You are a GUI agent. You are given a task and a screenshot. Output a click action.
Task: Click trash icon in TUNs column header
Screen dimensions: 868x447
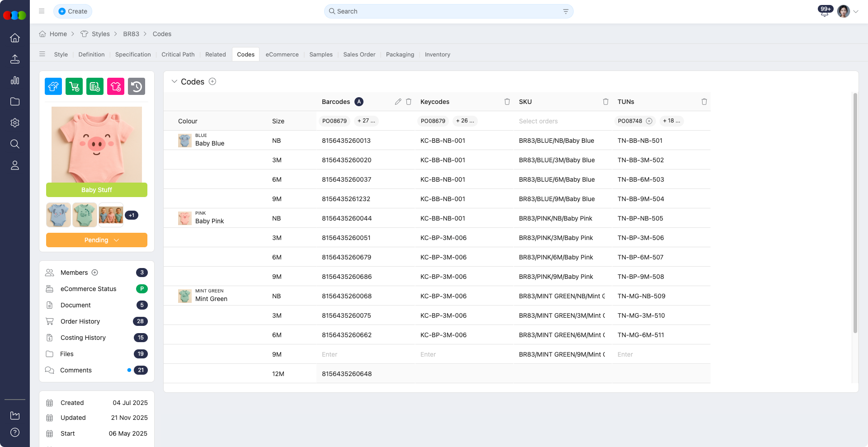pyautogui.click(x=704, y=102)
